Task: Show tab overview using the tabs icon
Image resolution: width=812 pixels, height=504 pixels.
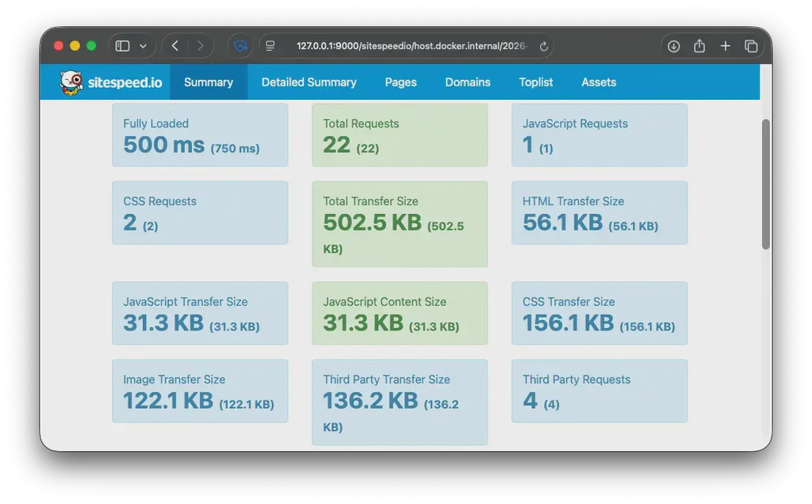Action: coord(750,46)
